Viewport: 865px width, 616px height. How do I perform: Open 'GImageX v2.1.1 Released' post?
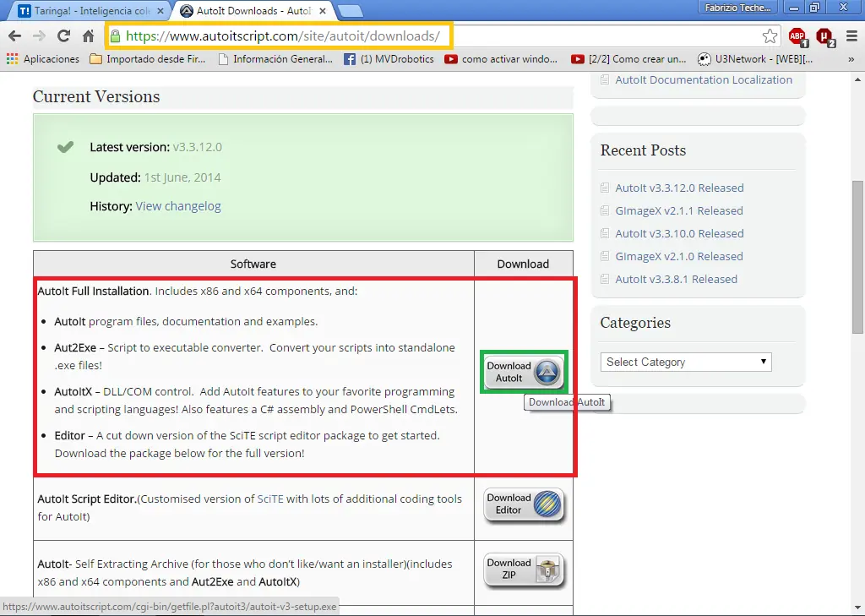click(678, 211)
